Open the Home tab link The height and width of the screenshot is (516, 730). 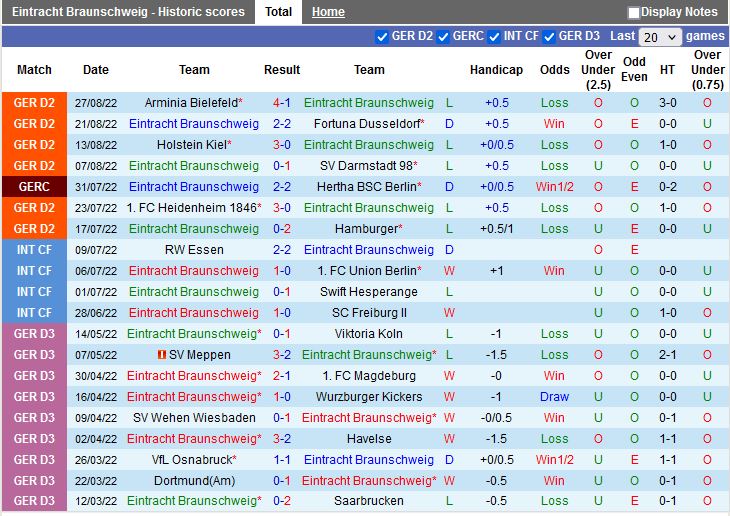328,12
